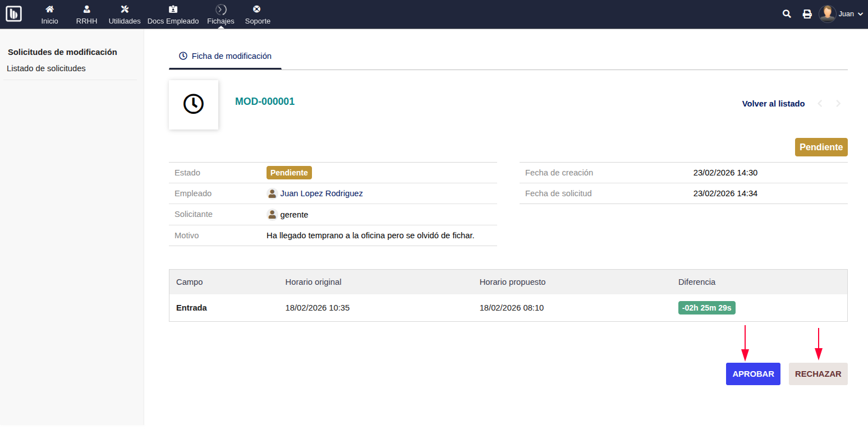Click the app logo in top-left corner
This screenshot has width=868, height=430.
point(13,14)
